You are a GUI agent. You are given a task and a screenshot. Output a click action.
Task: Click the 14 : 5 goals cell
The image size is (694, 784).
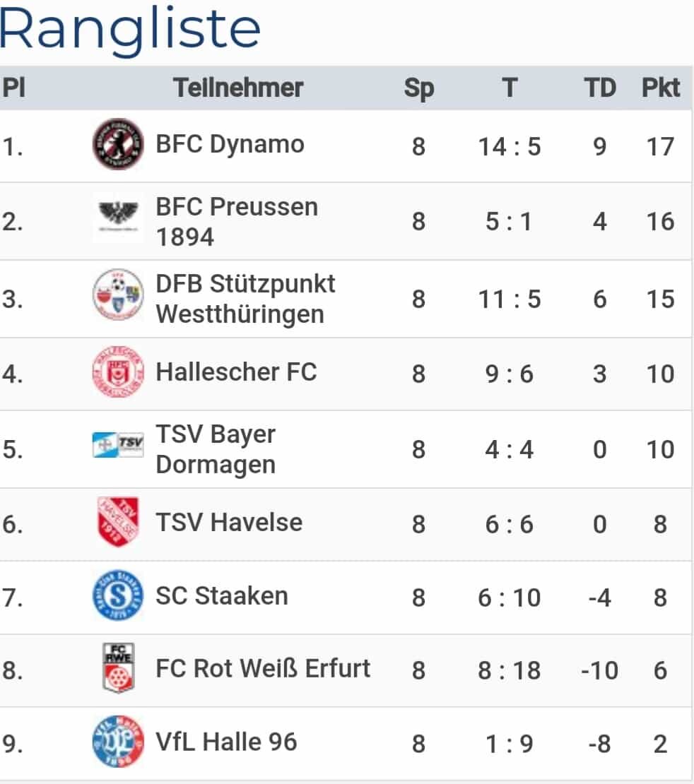pyautogui.click(x=510, y=147)
